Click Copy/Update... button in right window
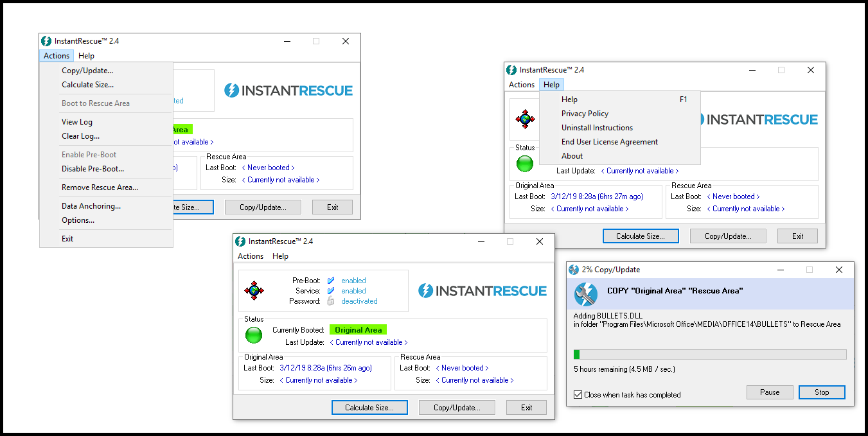The image size is (868, 436). [728, 236]
